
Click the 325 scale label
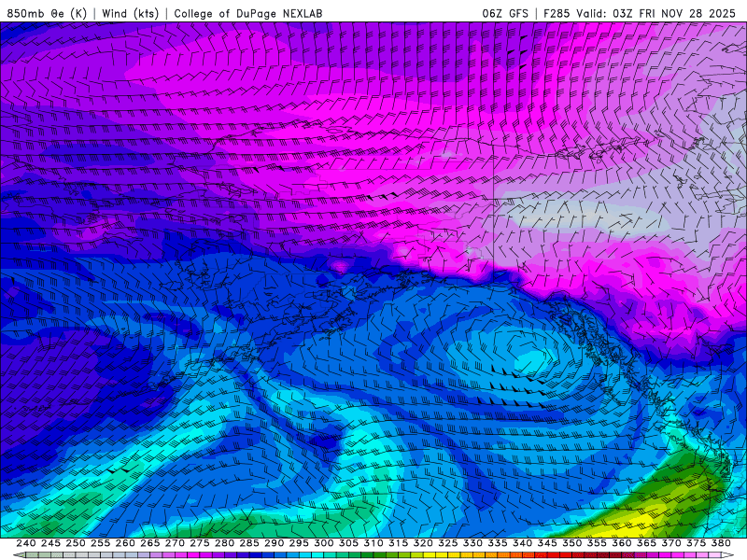tap(448, 543)
